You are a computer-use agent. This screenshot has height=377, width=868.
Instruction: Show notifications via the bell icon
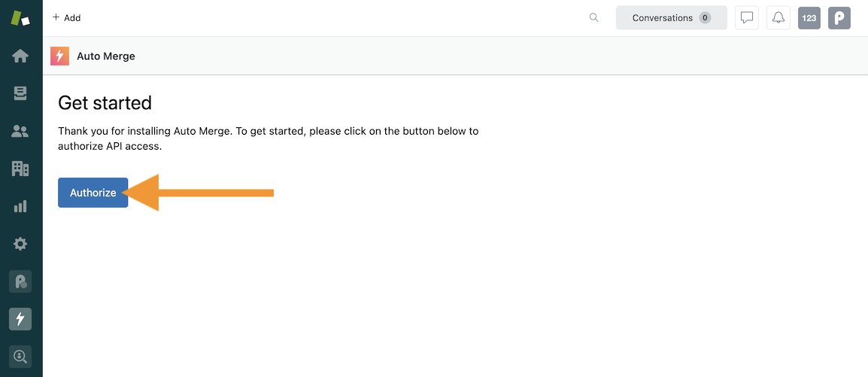778,18
